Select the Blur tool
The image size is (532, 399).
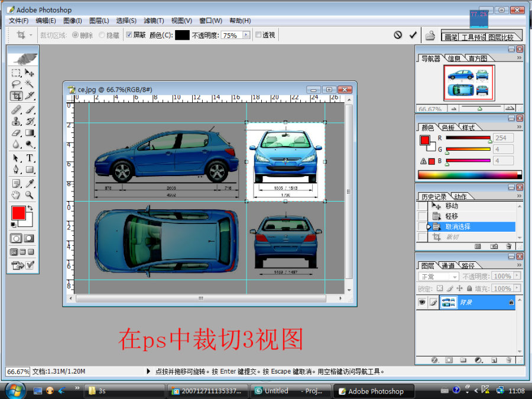click(x=15, y=145)
